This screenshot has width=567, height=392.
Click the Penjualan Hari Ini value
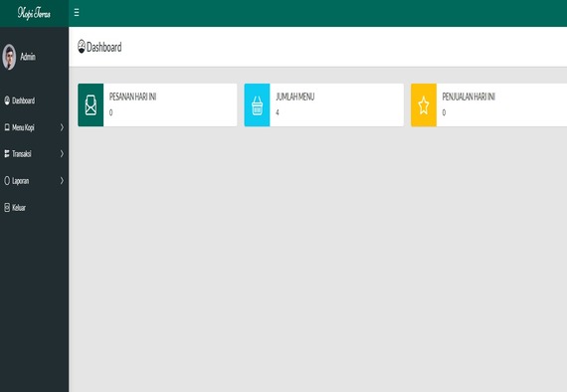[x=444, y=112]
